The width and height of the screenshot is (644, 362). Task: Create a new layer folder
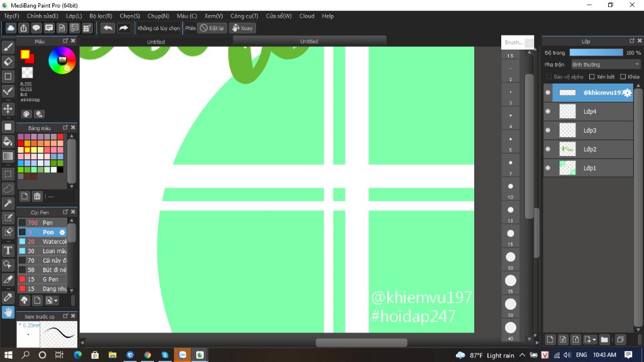pyautogui.click(x=604, y=339)
